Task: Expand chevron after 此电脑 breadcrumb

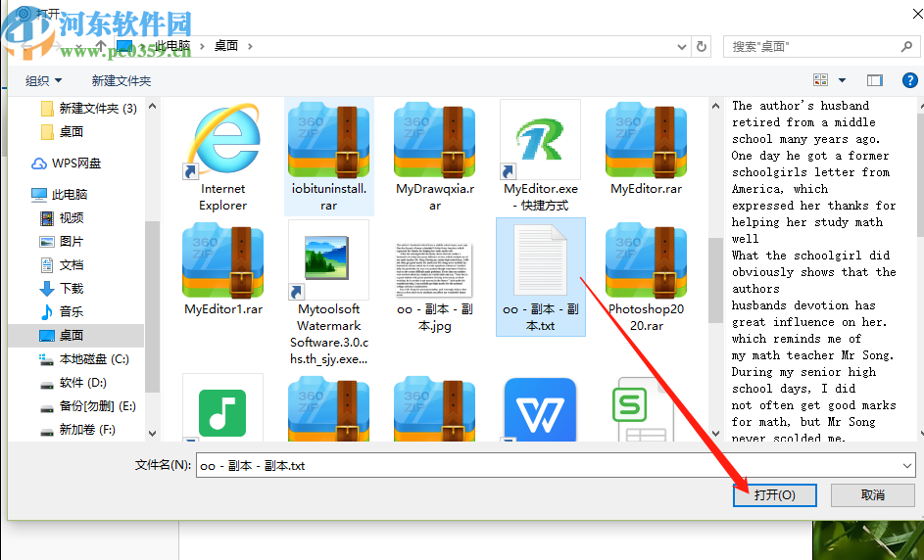Action: pyautogui.click(x=202, y=46)
